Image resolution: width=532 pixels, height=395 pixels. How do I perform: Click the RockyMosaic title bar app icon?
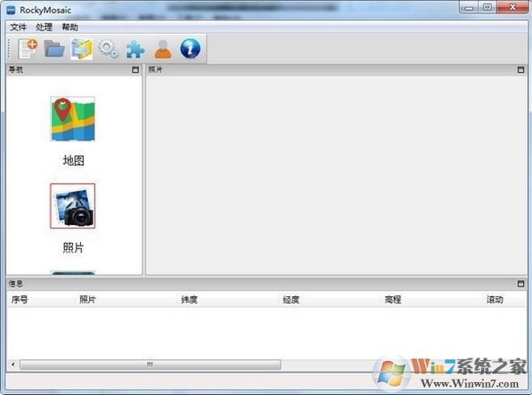tap(11, 11)
